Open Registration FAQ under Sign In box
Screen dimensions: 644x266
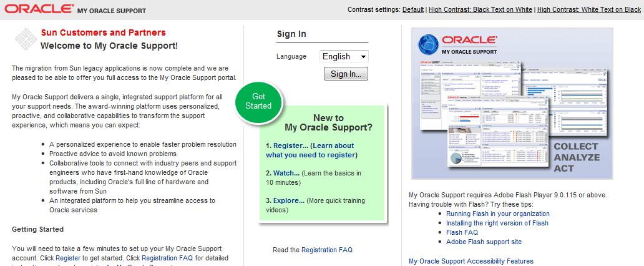326,250
